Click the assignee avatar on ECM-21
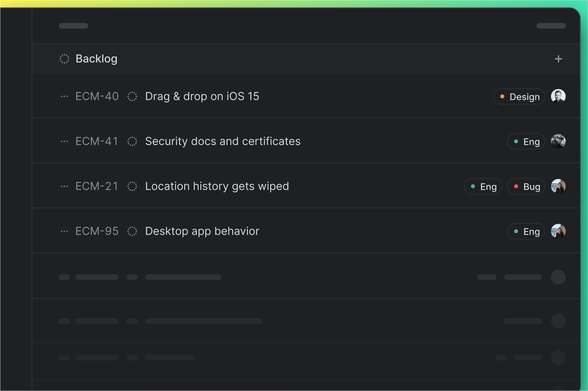Viewport: 588px width, 391px height. pos(558,186)
